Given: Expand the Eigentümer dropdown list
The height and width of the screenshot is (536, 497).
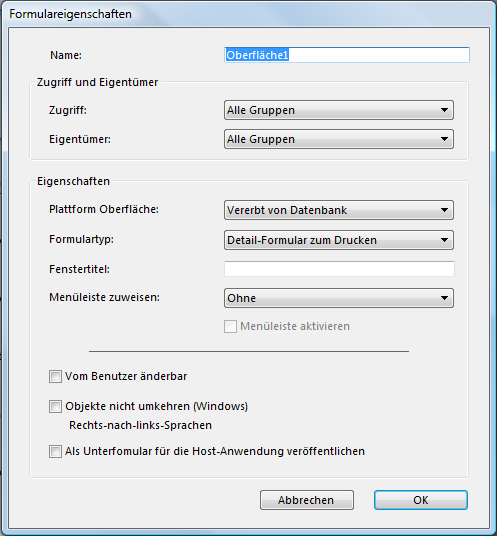Looking at the screenshot, I should pos(339,139).
